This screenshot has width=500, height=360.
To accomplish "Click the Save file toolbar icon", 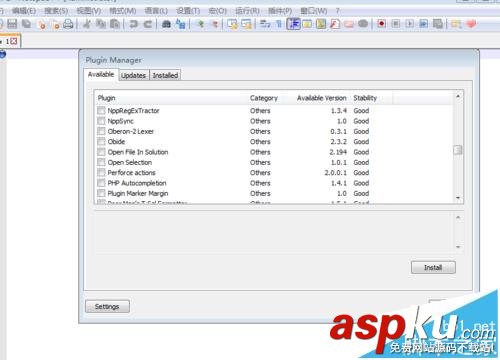I will [12, 24].
